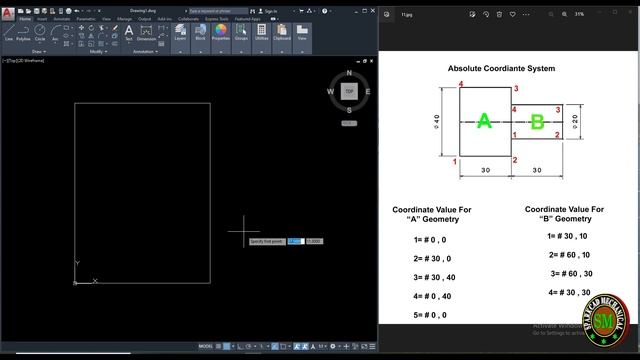Expand the Annotation panel dropdown
Image resolution: width=640 pixels, height=360 pixels.
(145, 52)
